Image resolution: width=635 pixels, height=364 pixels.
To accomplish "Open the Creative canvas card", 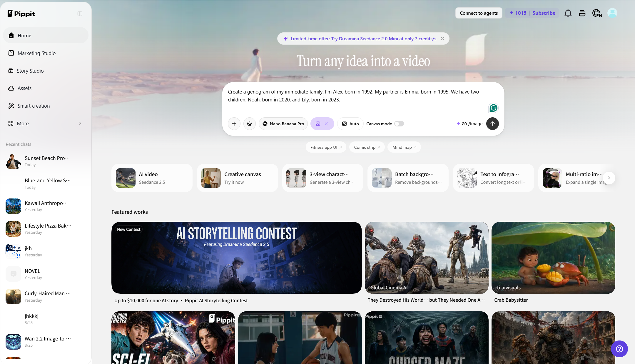I will pyautogui.click(x=237, y=178).
